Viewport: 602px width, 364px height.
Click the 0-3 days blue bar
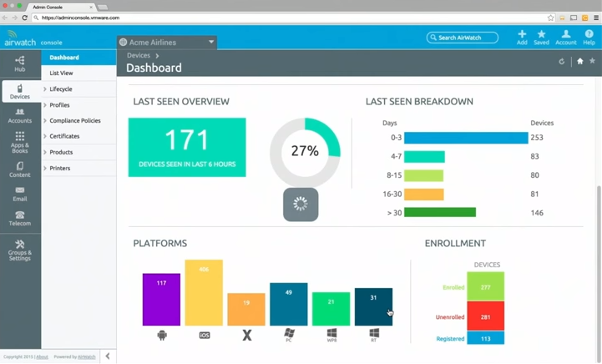coord(466,138)
